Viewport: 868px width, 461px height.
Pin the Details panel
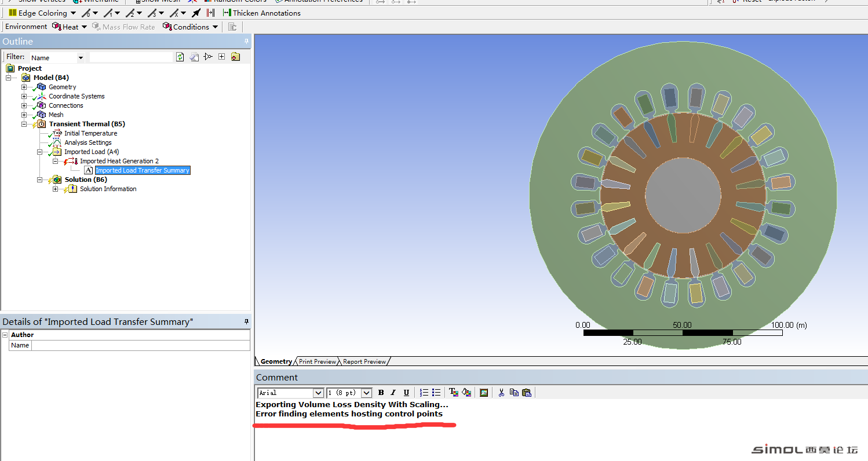click(246, 321)
